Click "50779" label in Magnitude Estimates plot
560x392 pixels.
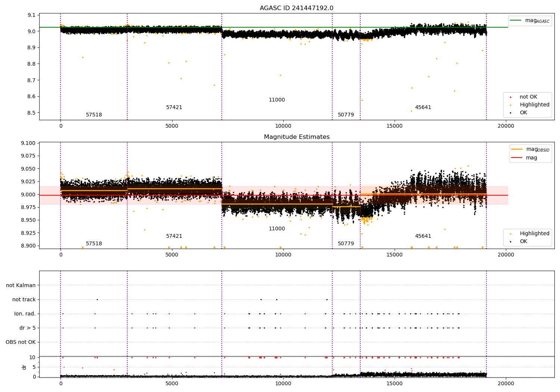[x=346, y=244]
